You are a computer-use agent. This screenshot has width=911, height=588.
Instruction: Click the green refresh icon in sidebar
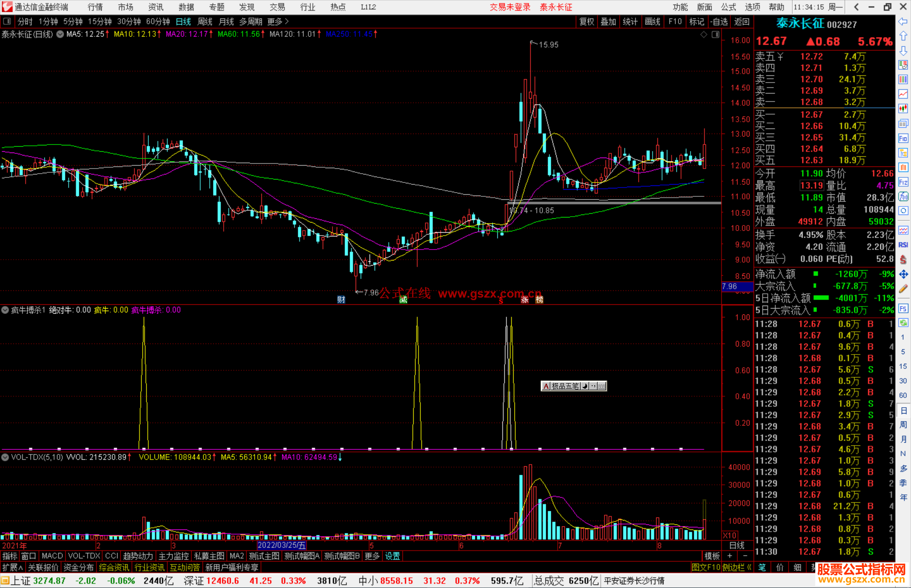click(903, 323)
